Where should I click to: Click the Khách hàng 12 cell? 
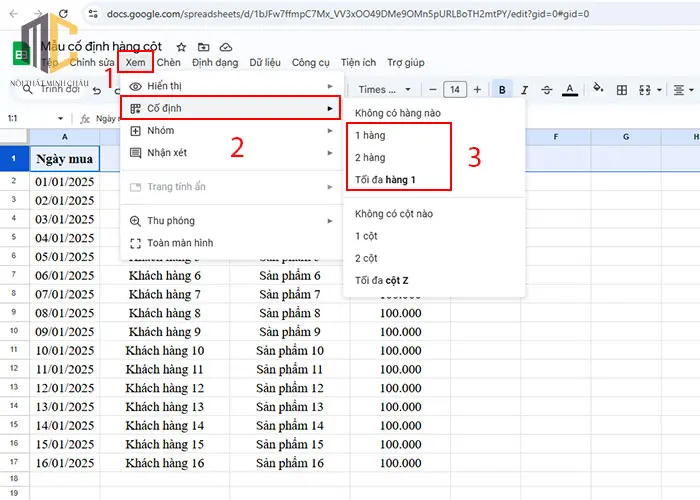tap(165, 388)
